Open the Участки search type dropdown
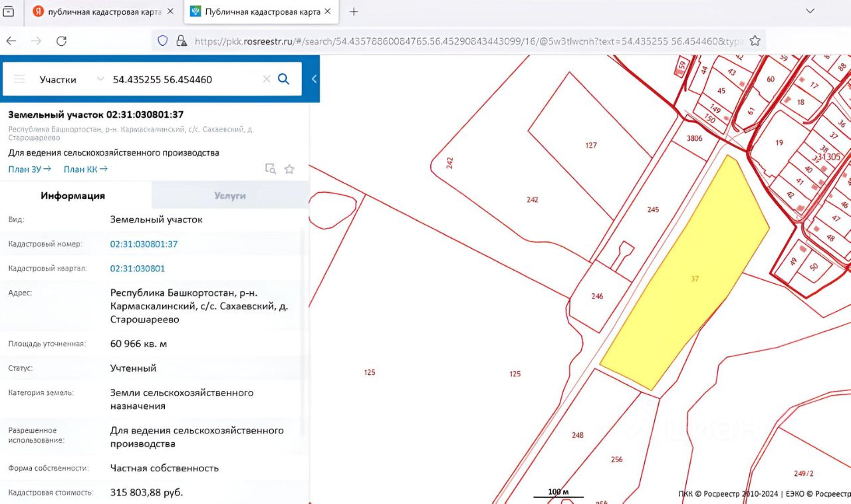851x504 pixels. (x=72, y=79)
